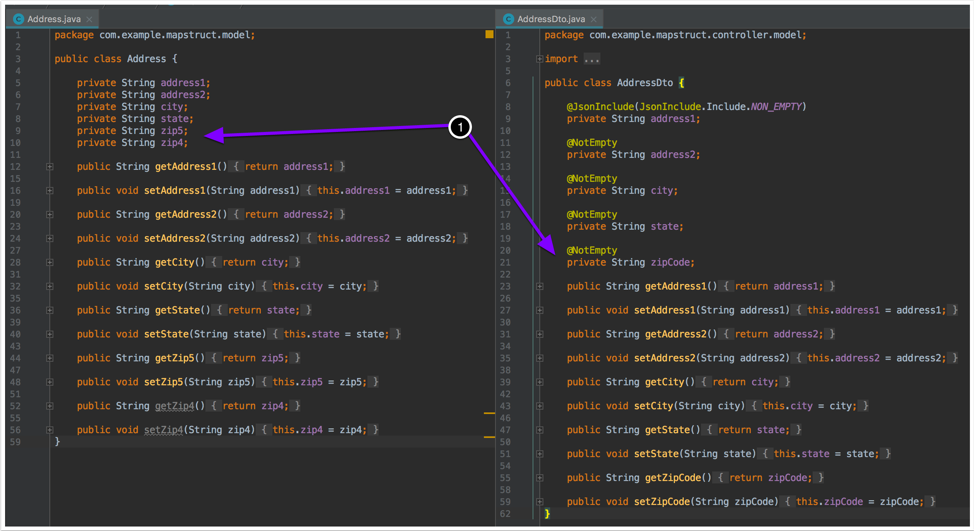The height and width of the screenshot is (531, 974).
Task: Expand the folded import block in AddressDto.java
Action: point(539,59)
